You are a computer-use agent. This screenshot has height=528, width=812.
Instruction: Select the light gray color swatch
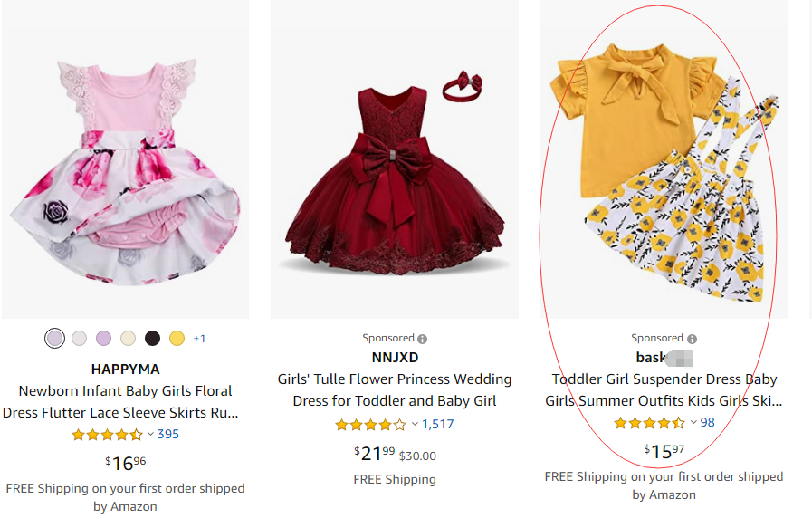(79, 339)
